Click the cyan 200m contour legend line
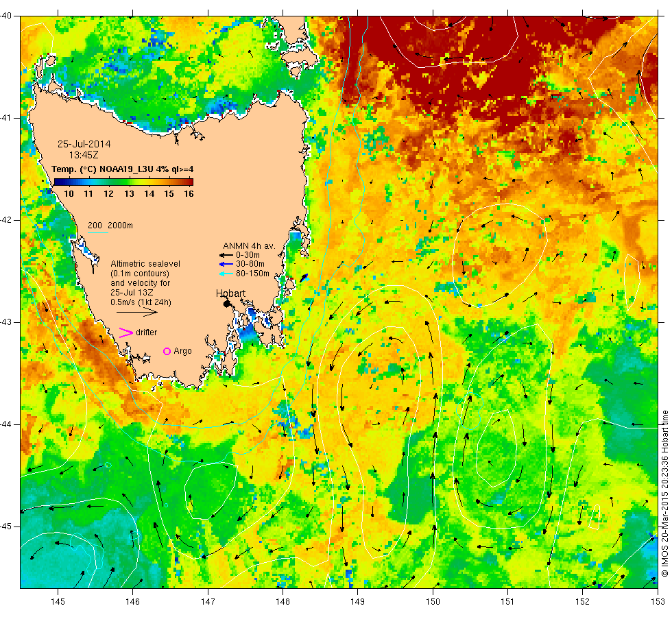The height and width of the screenshot is (617, 672). [x=97, y=232]
